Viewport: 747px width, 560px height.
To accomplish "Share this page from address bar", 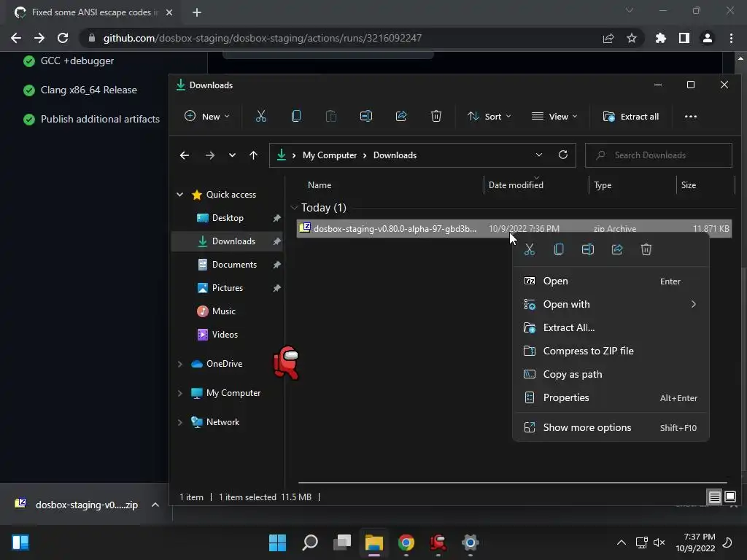I will [608, 38].
